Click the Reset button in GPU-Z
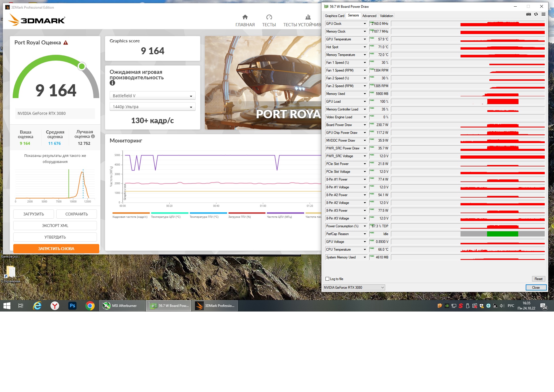 click(538, 279)
